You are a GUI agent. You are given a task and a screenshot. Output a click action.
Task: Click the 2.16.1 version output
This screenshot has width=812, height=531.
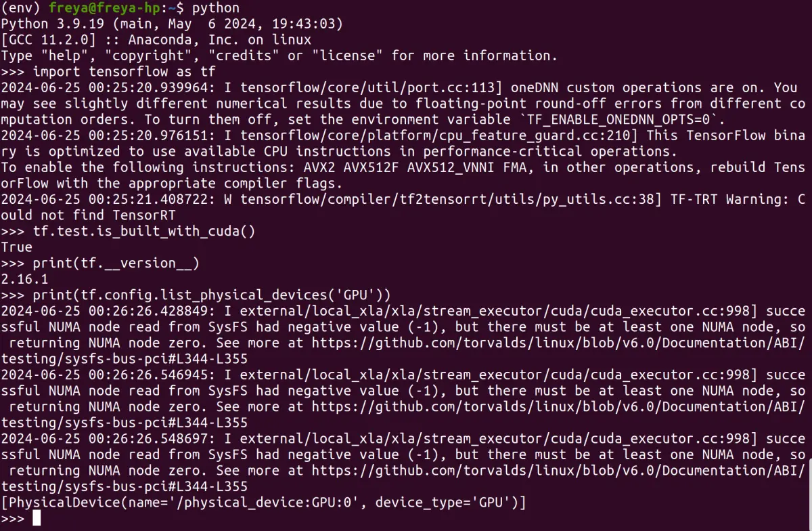(24, 279)
